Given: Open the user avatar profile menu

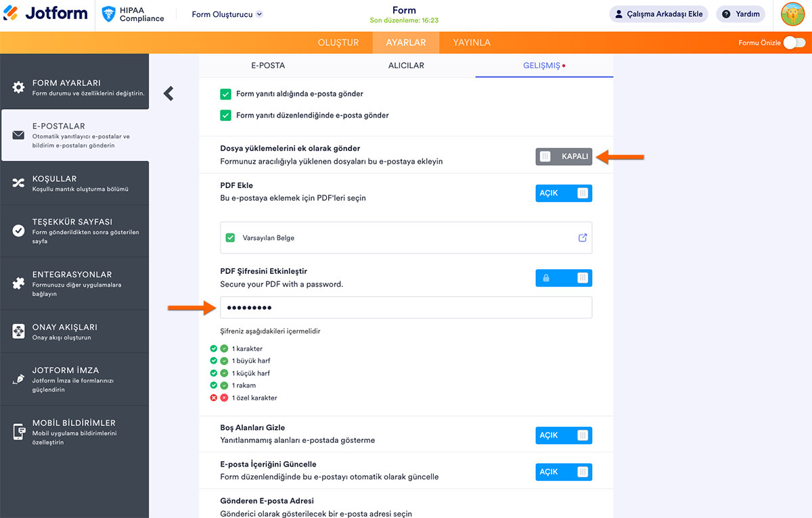Looking at the screenshot, I should coord(792,14).
